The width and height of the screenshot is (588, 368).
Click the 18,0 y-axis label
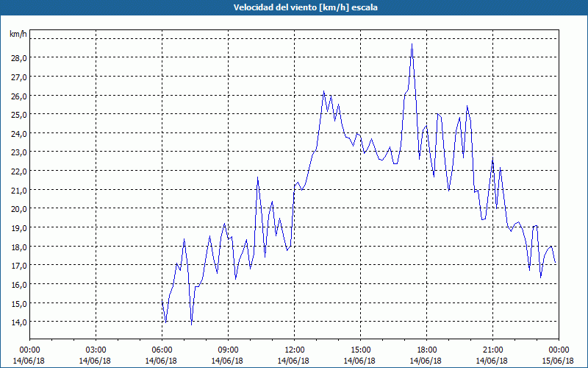[x=21, y=247]
